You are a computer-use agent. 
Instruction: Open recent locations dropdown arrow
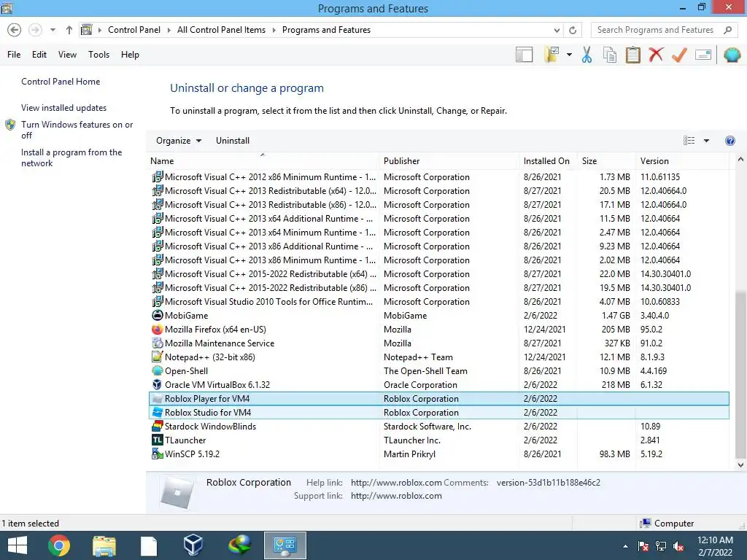click(53, 30)
